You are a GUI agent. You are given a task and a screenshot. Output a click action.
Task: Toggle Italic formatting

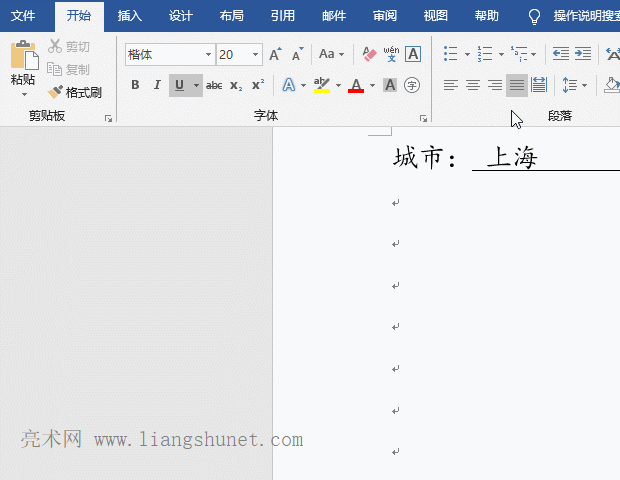[157, 85]
